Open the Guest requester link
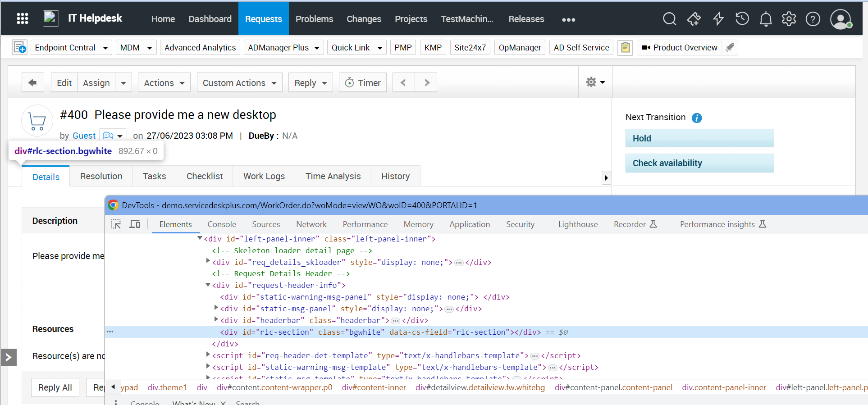 coord(84,136)
